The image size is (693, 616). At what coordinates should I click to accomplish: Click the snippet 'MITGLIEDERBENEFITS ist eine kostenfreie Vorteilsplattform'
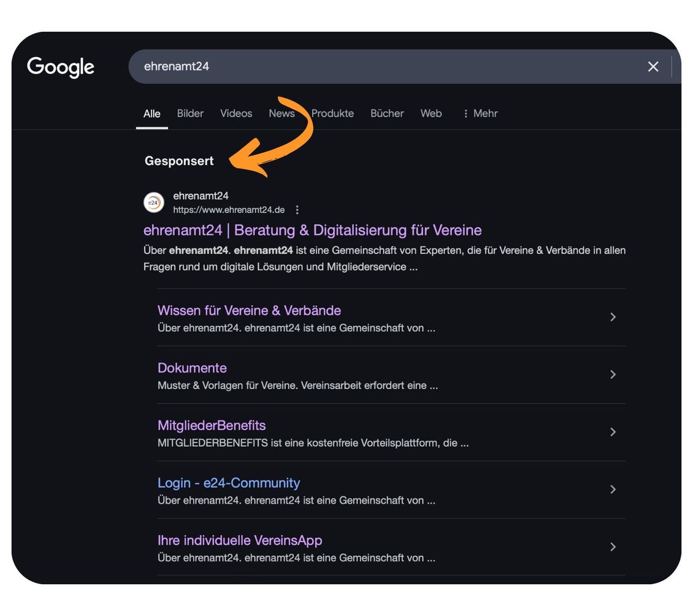point(313,443)
